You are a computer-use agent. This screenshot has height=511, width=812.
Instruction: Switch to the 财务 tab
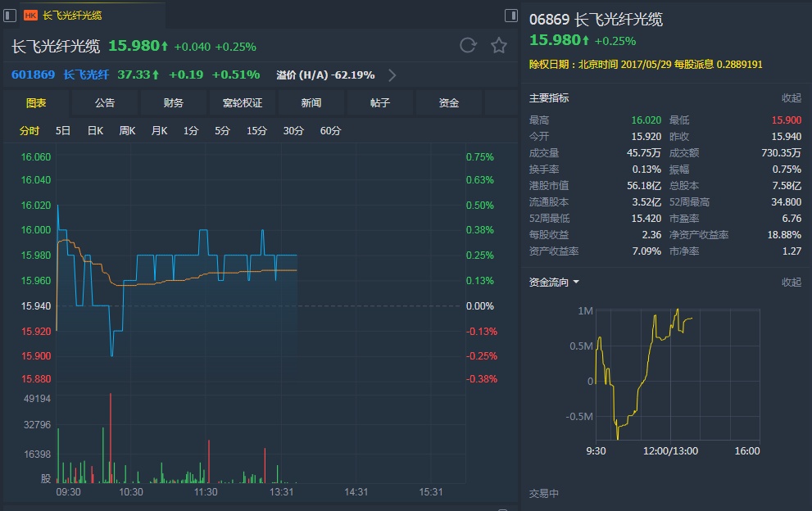pos(174,103)
